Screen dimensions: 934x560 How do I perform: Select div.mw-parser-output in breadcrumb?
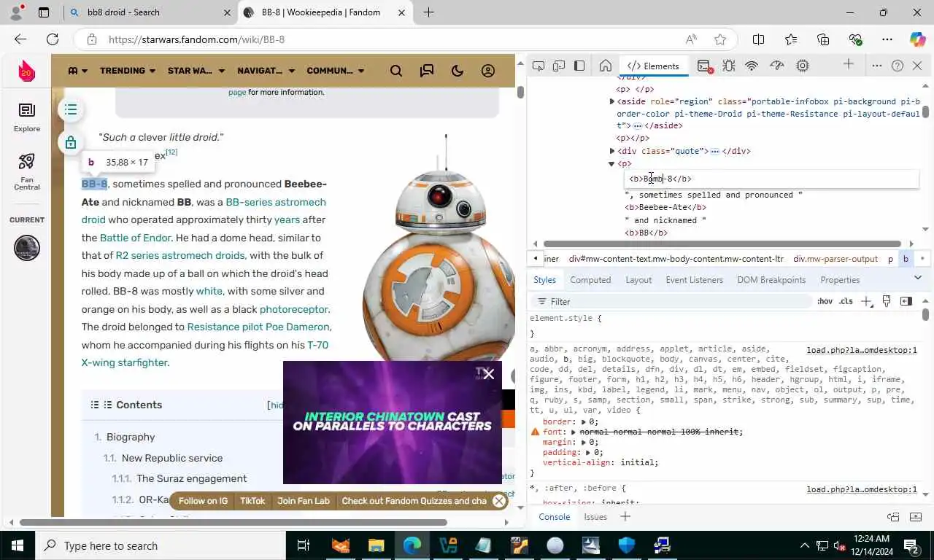coord(835,259)
